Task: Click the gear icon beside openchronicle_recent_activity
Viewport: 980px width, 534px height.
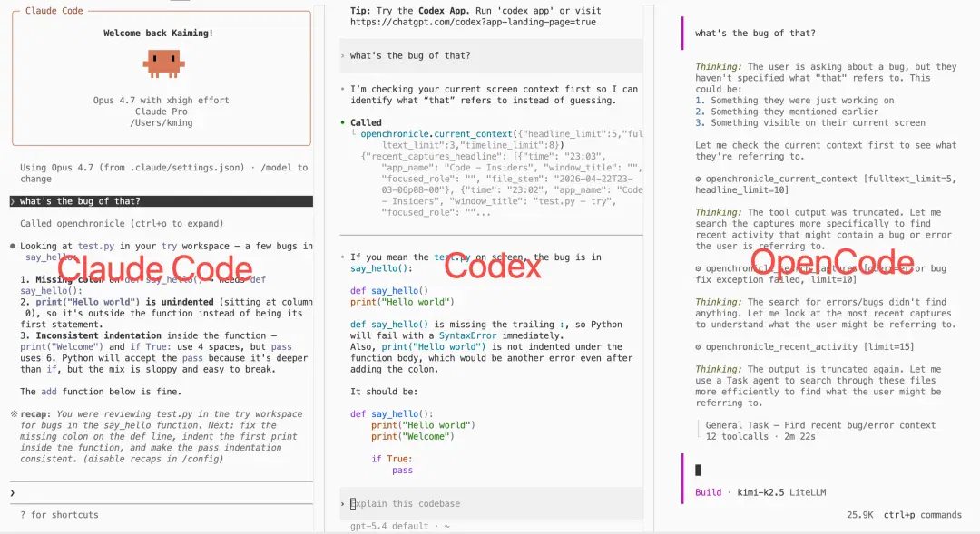Action: [x=698, y=346]
